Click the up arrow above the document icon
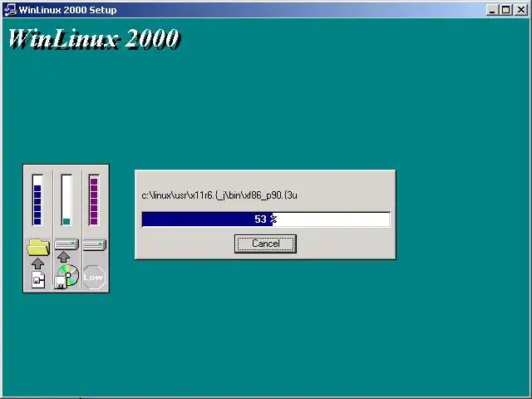The width and height of the screenshot is (532, 399). point(37,264)
